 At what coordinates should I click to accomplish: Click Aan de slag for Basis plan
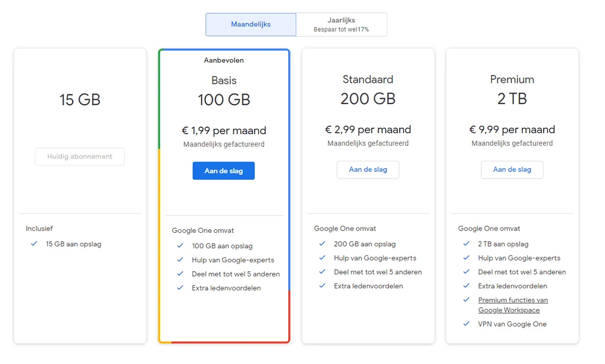point(223,171)
